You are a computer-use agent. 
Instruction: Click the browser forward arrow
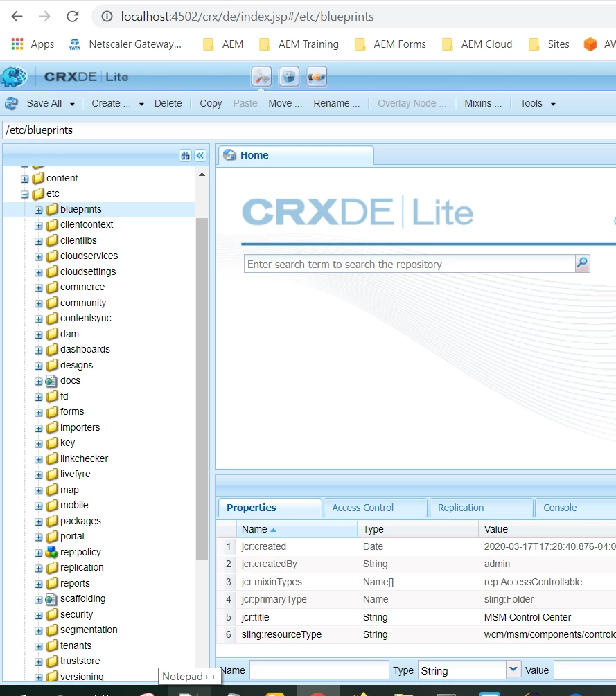[44, 17]
